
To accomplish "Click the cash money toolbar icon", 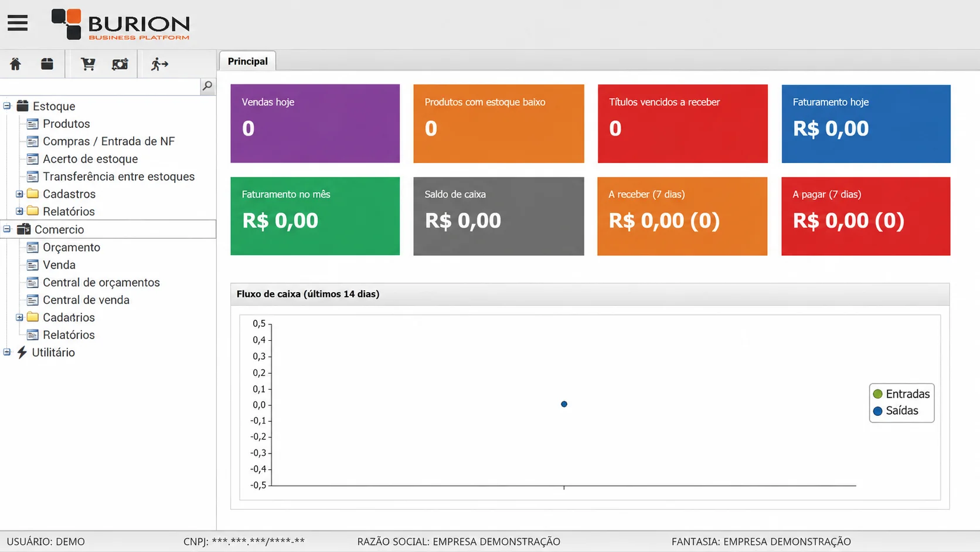I will pos(120,64).
